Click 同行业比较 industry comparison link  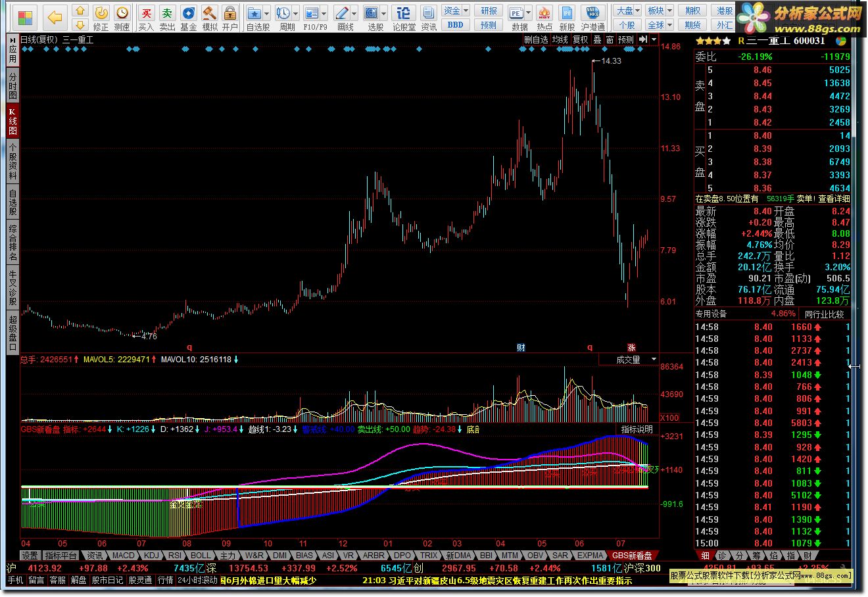[824, 314]
